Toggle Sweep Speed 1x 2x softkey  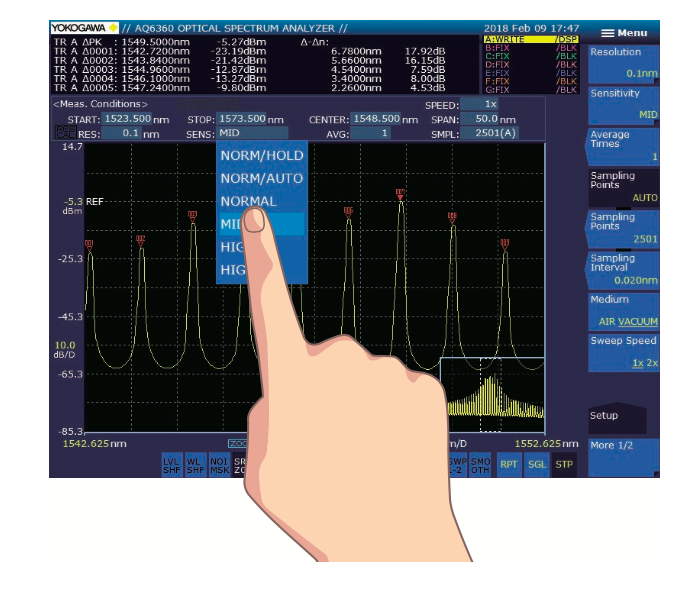[x=623, y=352]
